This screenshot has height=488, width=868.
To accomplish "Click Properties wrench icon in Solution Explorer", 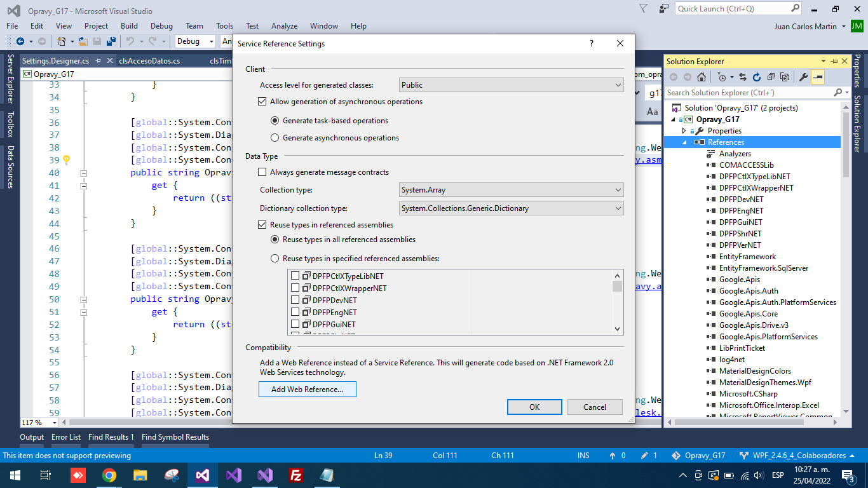I will click(x=803, y=77).
